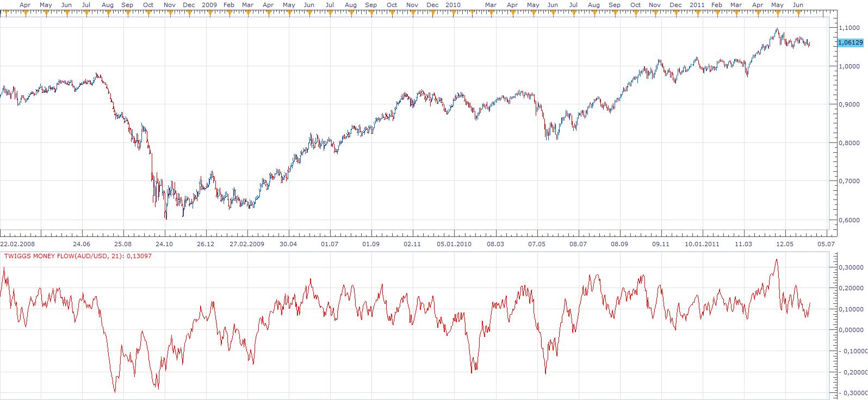
Task: Select the 2011 year label on the top timeline
Action: tap(697, 5)
